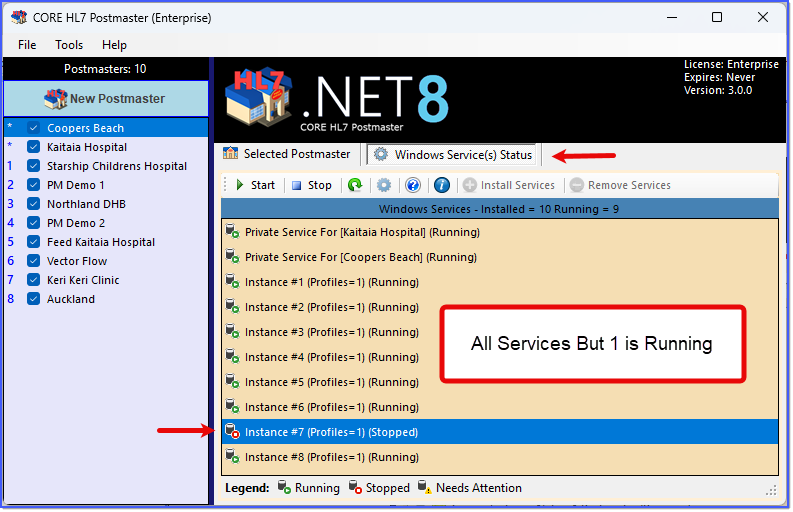Toggle the PM Demo 2 checkbox
Viewport: 793px width, 512px height.
click(33, 223)
